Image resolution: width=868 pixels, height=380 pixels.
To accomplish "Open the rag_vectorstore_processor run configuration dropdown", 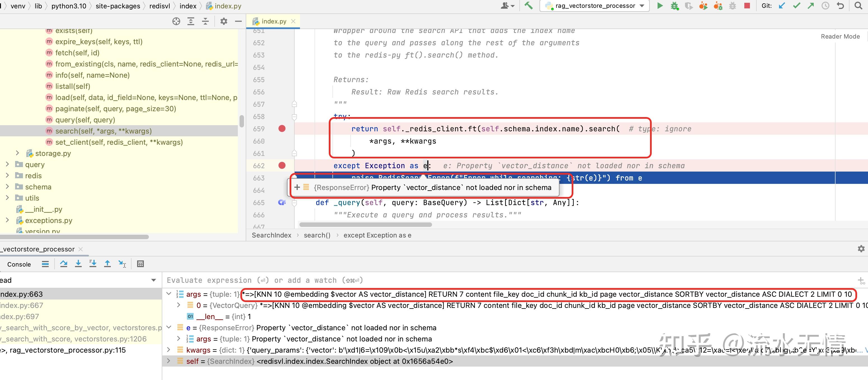I will coord(595,6).
